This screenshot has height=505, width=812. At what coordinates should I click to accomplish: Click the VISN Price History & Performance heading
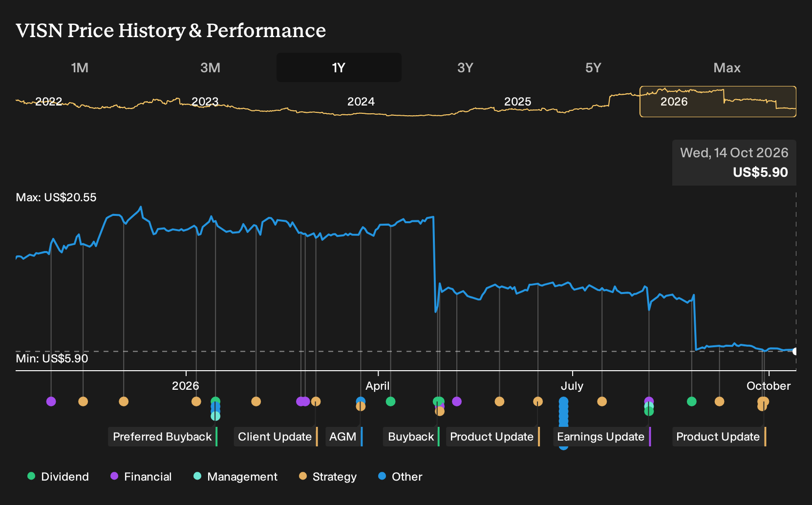point(171,30)
